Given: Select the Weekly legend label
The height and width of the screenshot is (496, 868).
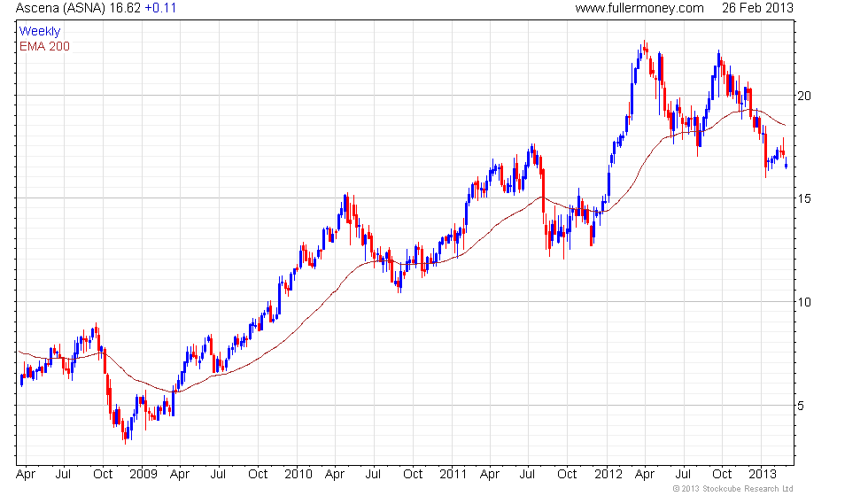Looking at the screenshot, I should 40,32.
